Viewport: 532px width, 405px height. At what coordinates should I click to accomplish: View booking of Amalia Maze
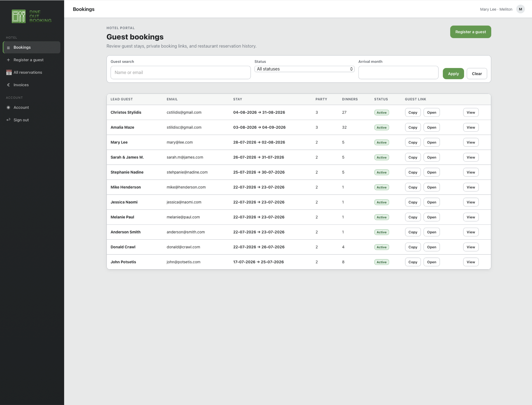pyautogui.click(x=471, y=128)
